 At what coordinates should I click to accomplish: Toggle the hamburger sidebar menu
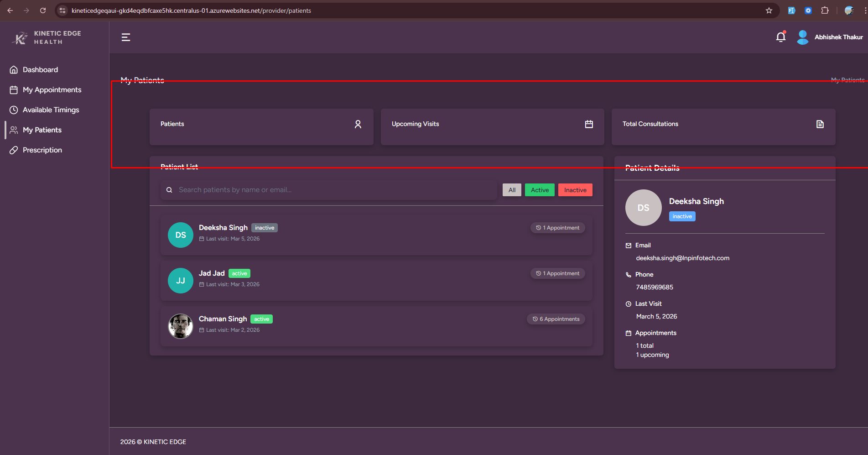[x=126, y=37]
